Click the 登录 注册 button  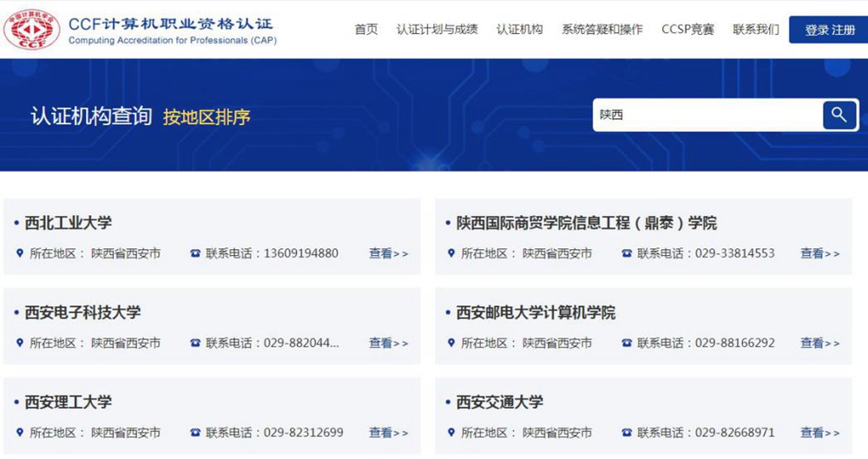(x=829, y=30)
